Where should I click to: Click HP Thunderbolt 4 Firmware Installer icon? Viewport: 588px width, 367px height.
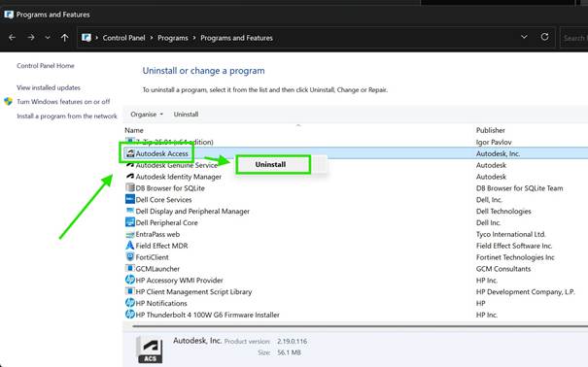point(130,315)
